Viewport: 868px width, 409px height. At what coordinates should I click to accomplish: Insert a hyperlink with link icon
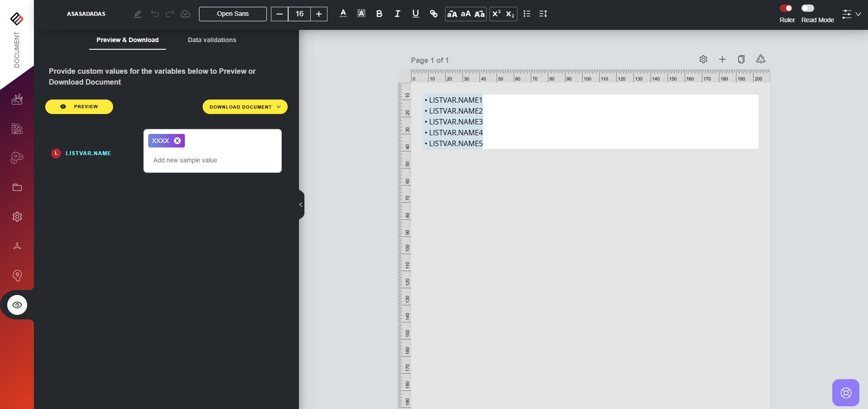(x=433, y=14)
